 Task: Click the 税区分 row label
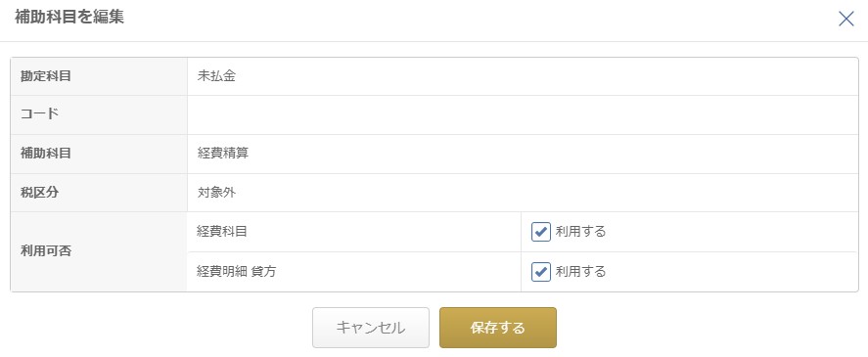[39, 193]
